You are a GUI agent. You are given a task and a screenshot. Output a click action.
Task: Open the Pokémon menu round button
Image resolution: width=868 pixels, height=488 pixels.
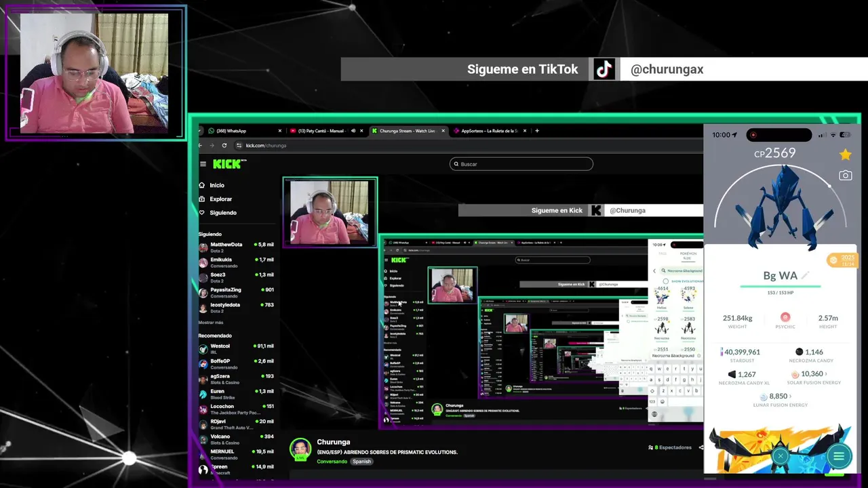click(x=839, y=456)
